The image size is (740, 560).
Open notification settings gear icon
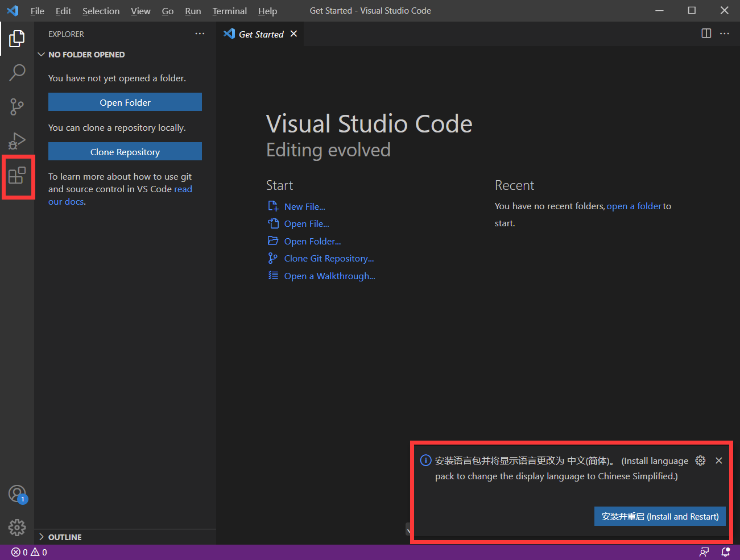[700, 461]
